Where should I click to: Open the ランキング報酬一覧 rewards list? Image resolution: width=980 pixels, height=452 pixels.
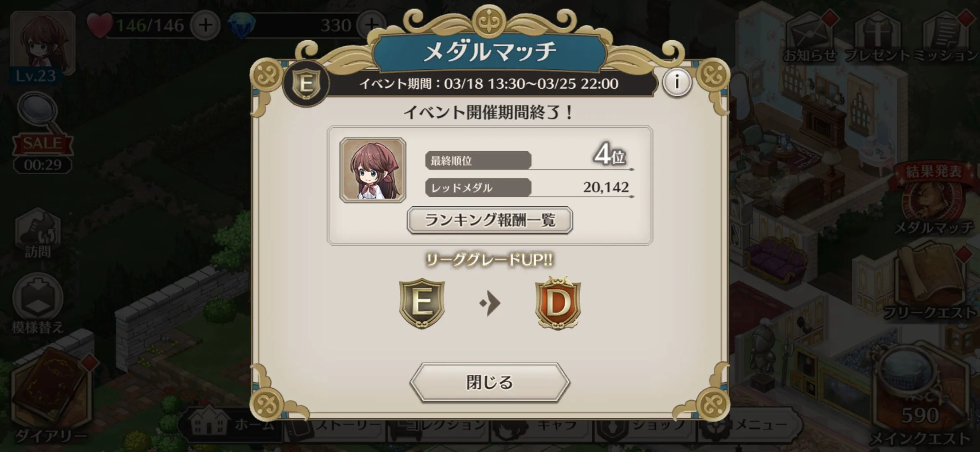tap(490, 220)
